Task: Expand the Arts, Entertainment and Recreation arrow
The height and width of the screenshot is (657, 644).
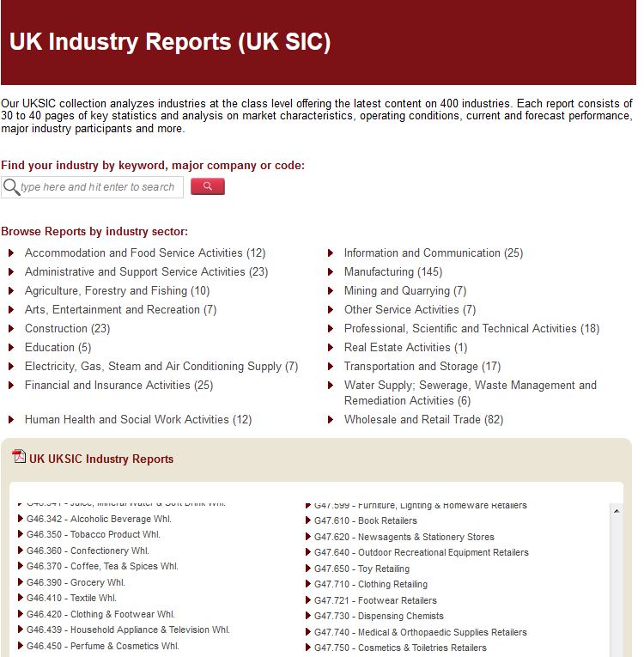Action: click(11, 310)
